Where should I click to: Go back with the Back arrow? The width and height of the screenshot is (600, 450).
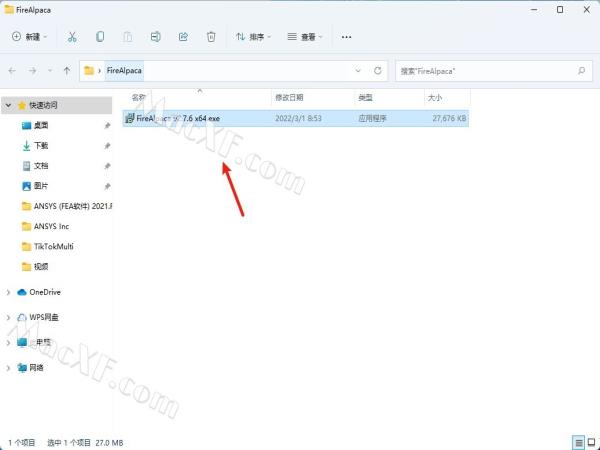coord(12,70)
